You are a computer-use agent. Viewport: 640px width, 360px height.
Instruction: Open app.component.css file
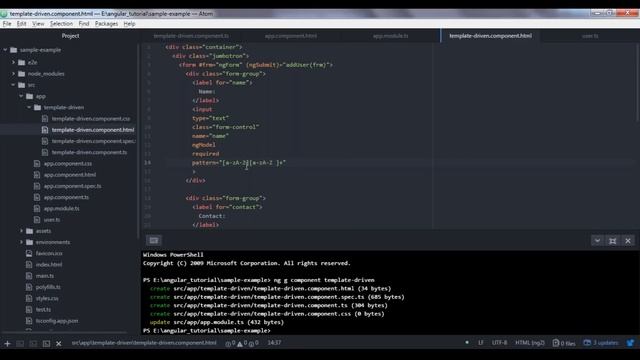point(68,164)
